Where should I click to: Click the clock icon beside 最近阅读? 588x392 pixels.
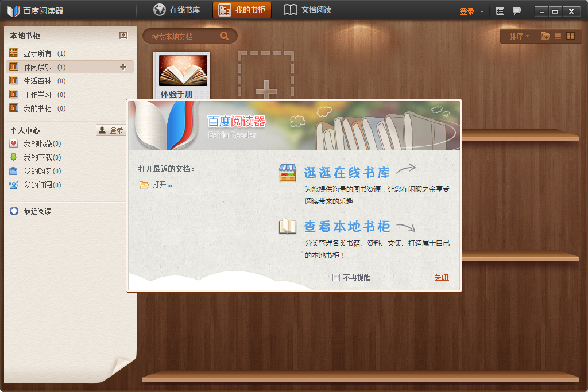pyautogui.click(x=14, y=211)
